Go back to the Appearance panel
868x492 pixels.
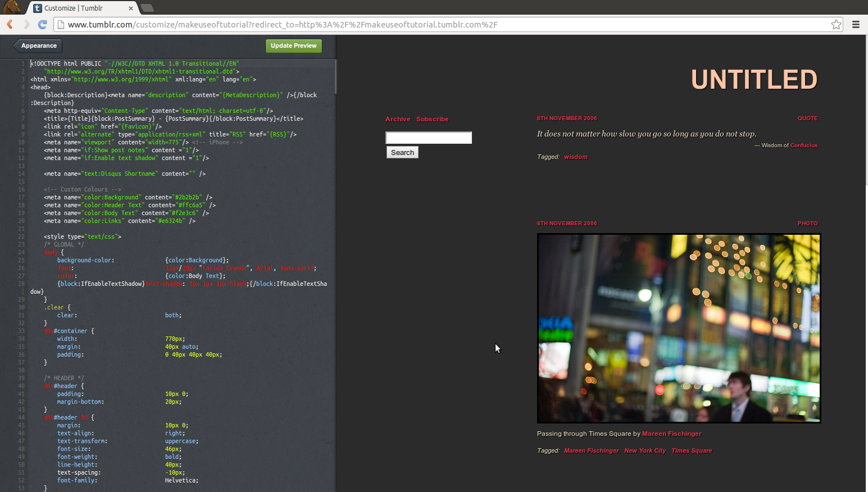[x=38, y=45]
